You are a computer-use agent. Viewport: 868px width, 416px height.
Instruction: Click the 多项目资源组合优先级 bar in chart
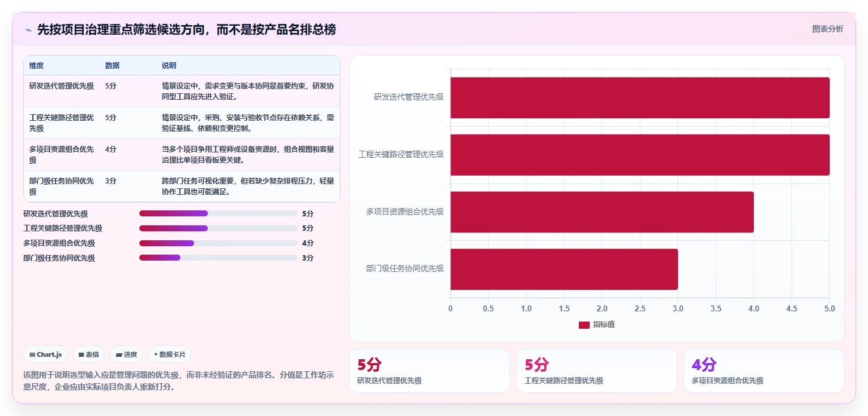pyautogui.click(x=602, y=212)
